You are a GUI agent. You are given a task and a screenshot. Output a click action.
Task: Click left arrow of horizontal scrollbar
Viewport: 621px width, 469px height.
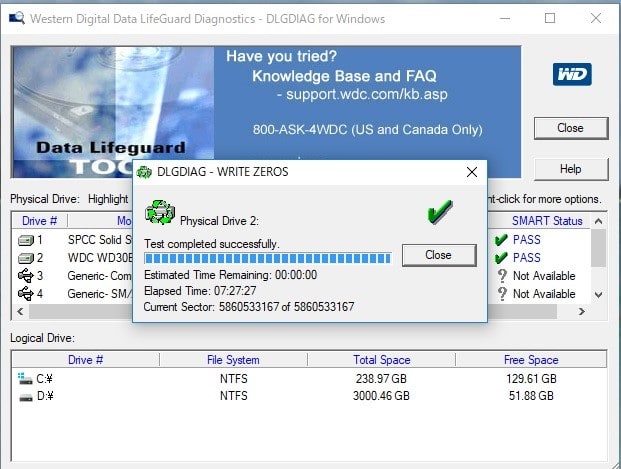point(21,312)
